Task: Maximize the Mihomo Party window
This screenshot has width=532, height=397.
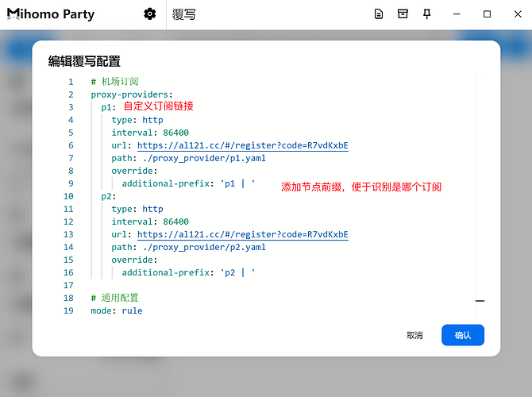Action: (487, 14)
